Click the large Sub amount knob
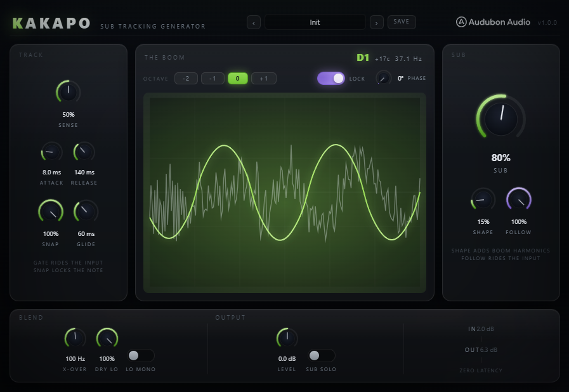This screenshot has width=569, height=392. (x=500, y=119)
